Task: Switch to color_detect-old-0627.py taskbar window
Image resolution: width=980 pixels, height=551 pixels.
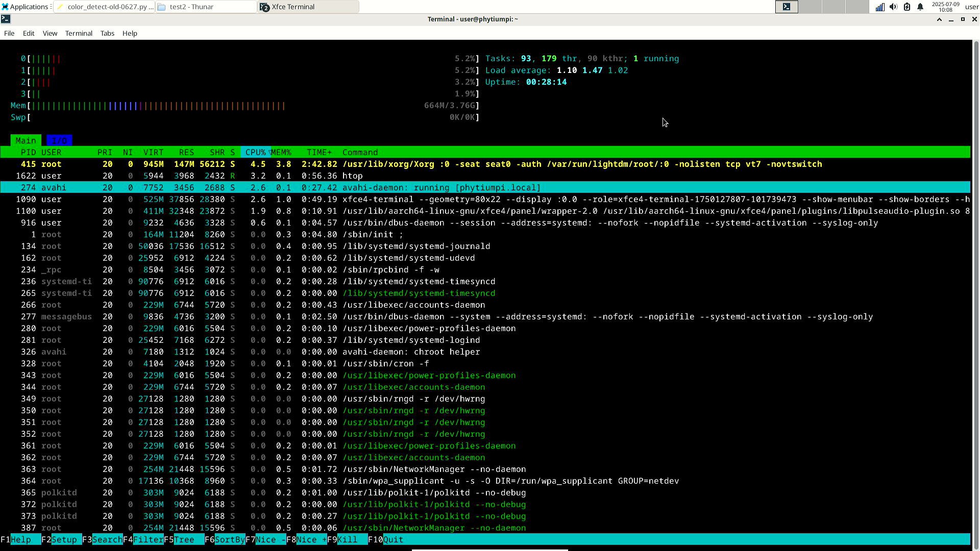Action: (105, 7)
